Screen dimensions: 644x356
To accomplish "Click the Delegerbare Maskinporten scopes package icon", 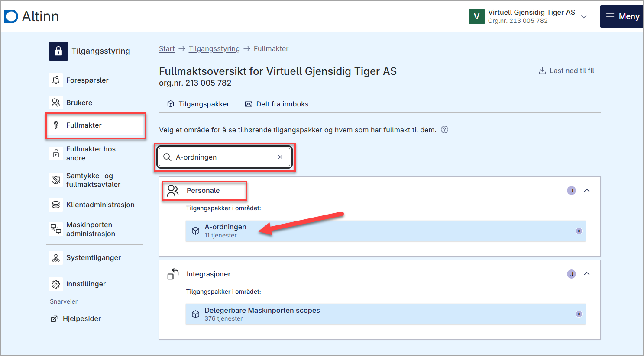I will point(196,314).
